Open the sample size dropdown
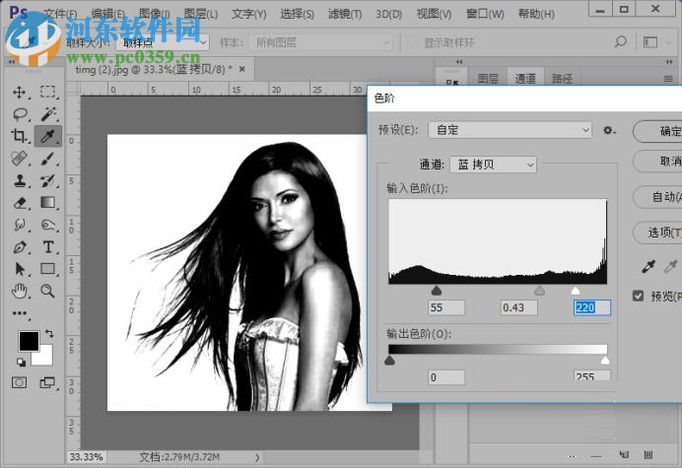Image resolution: width=682 pixels, height=468 pixels. coord(163,43)
